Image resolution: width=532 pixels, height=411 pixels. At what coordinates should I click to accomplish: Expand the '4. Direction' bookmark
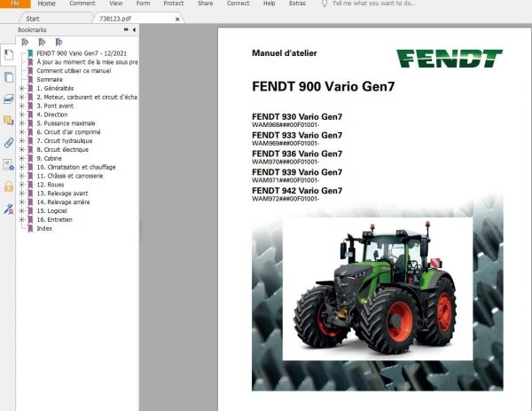[x=21, y=115]
